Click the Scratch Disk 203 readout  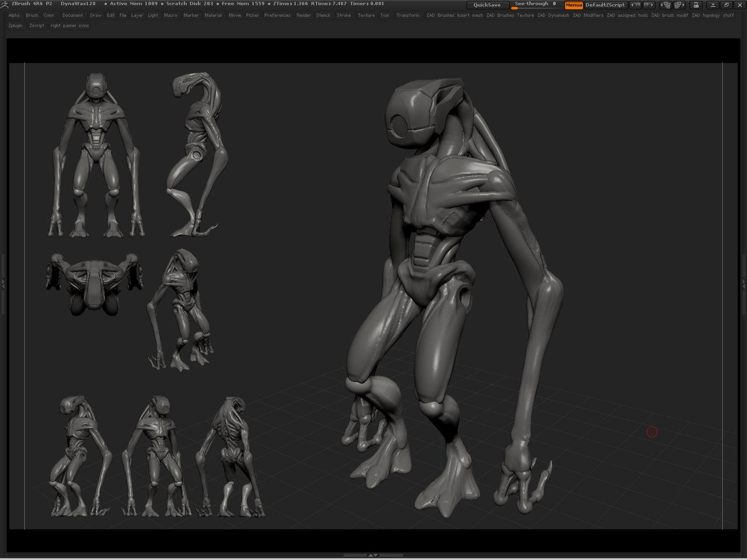click(190, 3)
